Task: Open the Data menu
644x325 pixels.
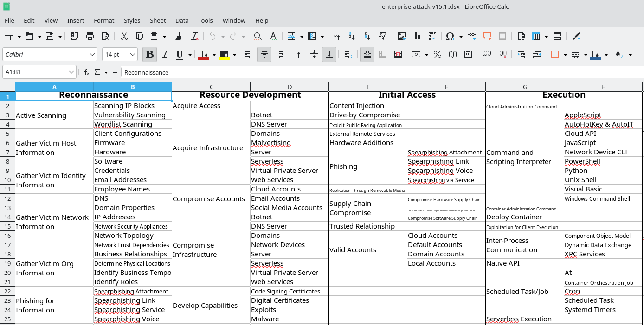Action: click(x=182, y=20)
